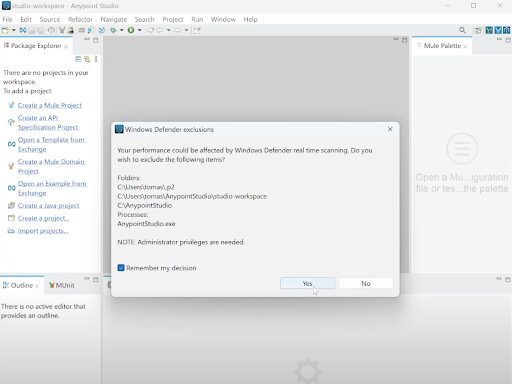
Task: Toggle Link with Editor in Package Explorer
Action: (x=87, y=59)
